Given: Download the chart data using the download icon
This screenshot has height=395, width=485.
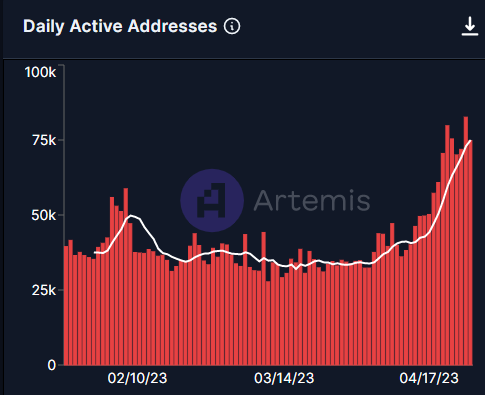Looking at the screenshot, I should point(470,27).
